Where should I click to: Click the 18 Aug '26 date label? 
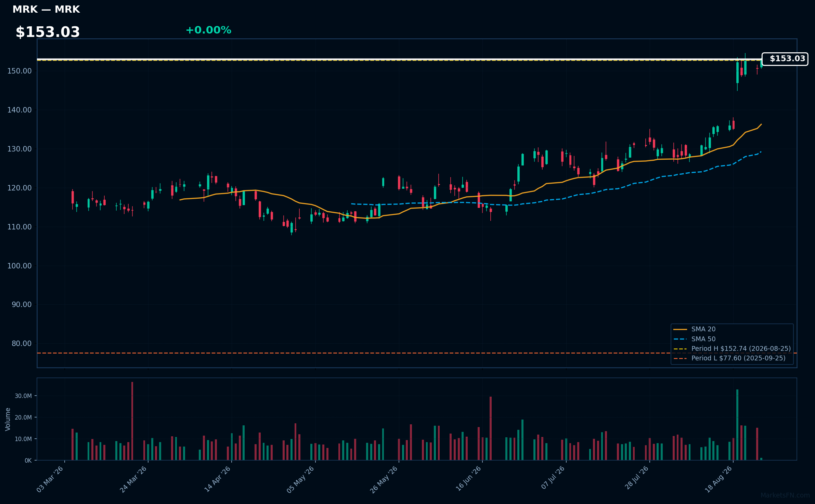(719, 479)
